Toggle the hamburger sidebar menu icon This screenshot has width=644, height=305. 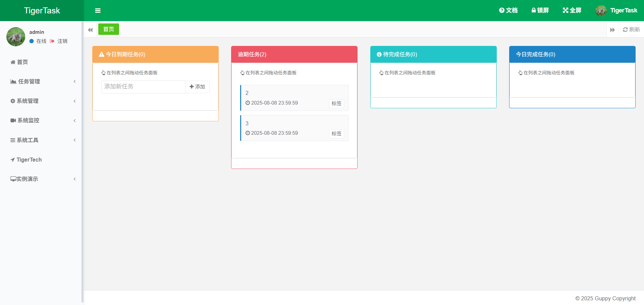[x=98, y=11]
